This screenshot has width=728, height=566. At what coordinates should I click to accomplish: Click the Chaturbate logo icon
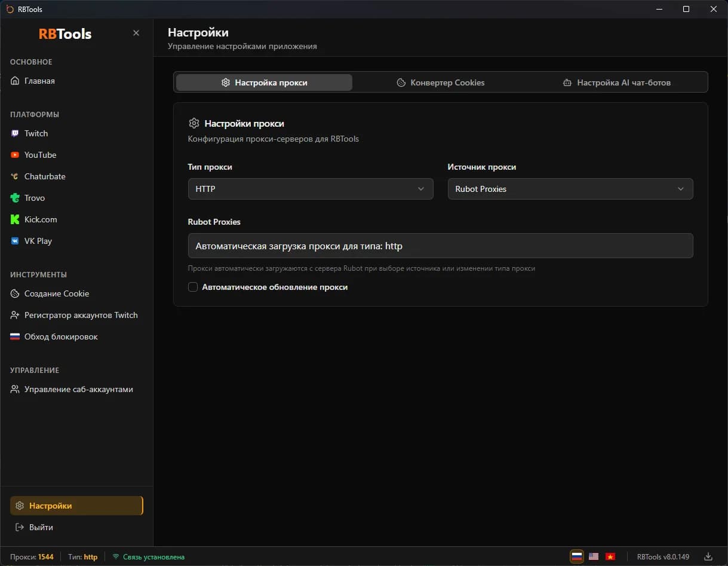pos(15,176)
